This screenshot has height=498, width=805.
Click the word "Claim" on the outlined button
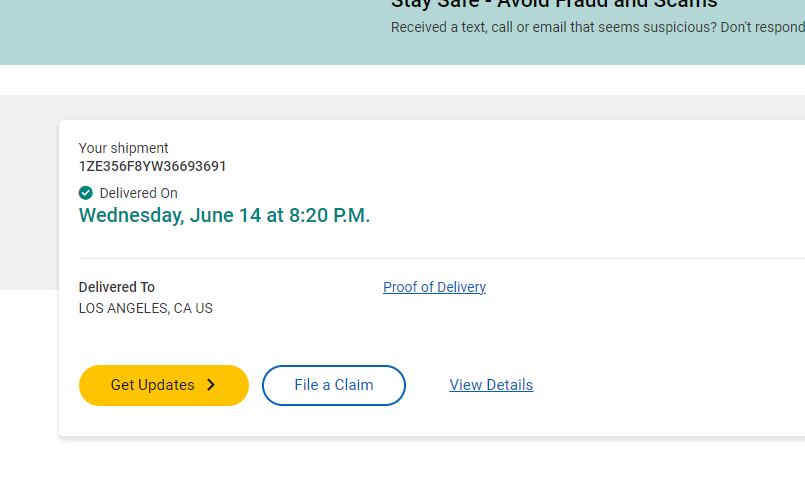[x=354, y=385]
